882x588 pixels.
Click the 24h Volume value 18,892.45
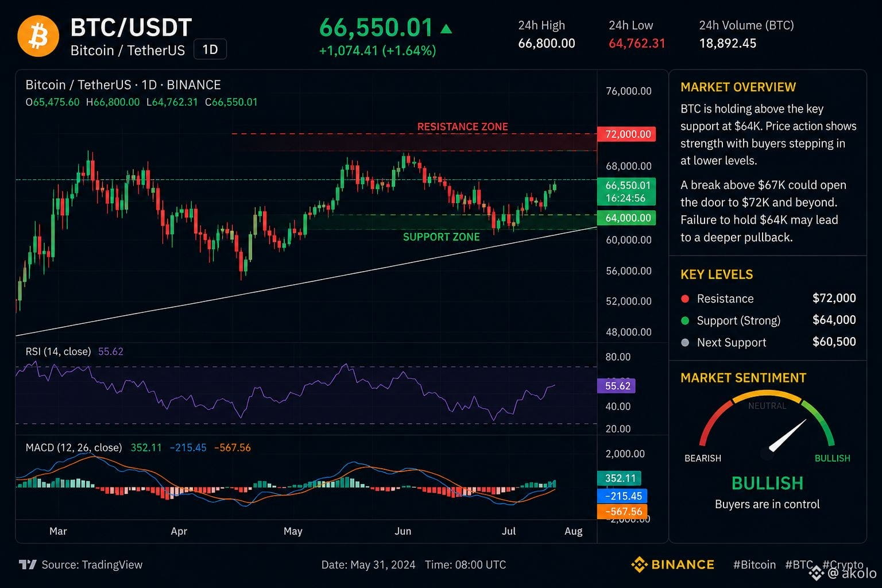click(728, 44)
